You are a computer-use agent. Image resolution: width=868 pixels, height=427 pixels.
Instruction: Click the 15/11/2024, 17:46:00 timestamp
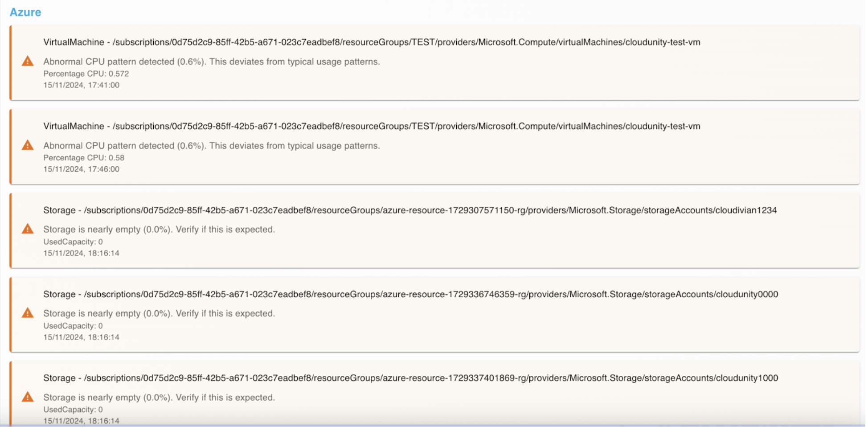pyautogui.click(x=81, y=169)
